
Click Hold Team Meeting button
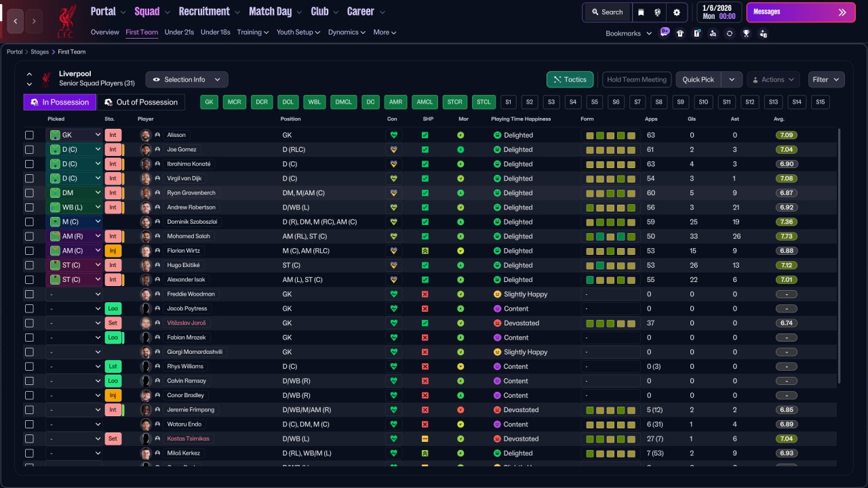coord(637,79)
